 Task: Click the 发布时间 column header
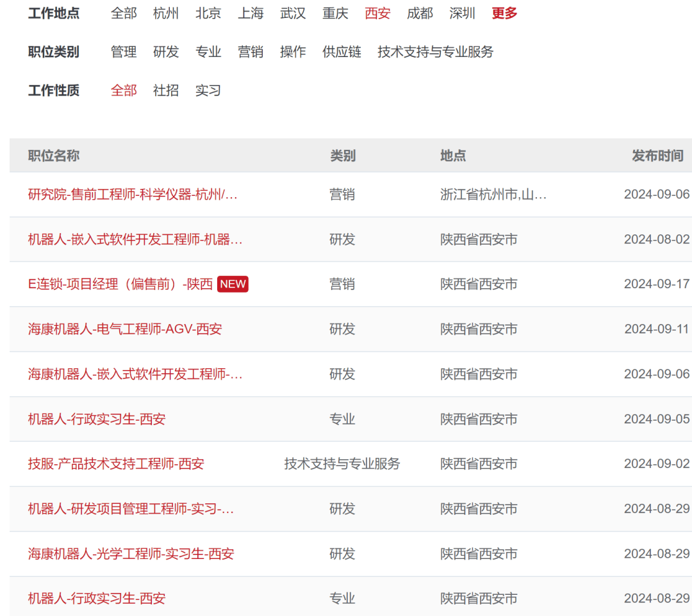click(x=657, y=156)
